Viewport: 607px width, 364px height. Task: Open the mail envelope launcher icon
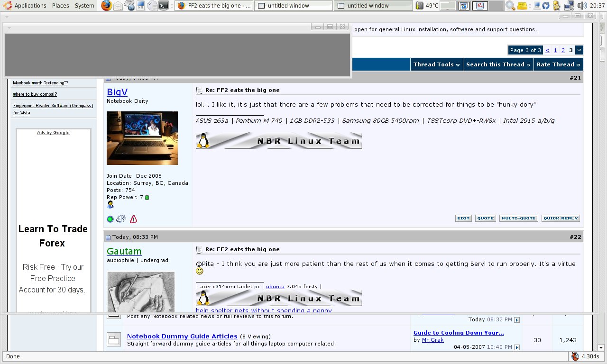[118, 6]
